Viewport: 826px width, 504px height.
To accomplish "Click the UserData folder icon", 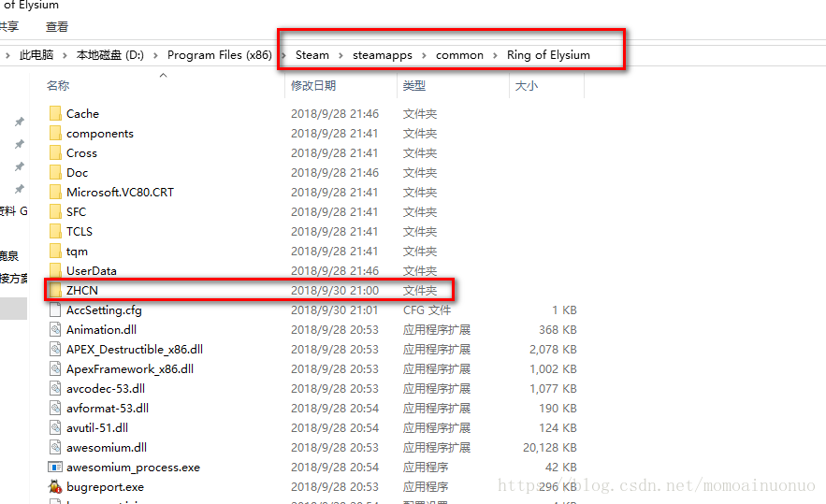I will point(55,270).
